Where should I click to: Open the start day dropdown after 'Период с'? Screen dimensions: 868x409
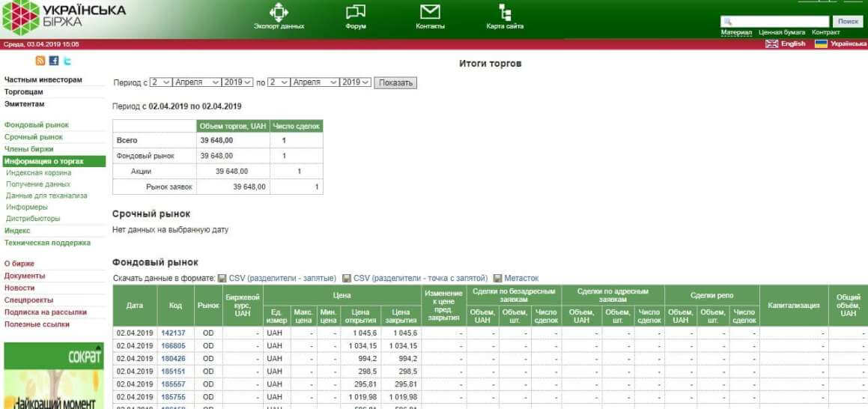pyautogui.click(x=161, y=82)
